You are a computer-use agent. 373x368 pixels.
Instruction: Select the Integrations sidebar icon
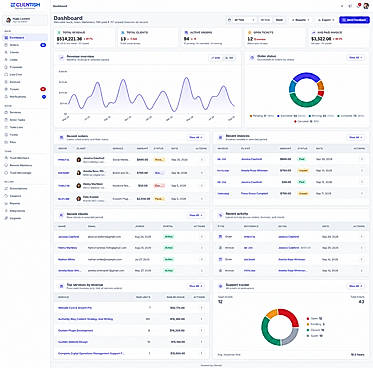click(6, 211)
